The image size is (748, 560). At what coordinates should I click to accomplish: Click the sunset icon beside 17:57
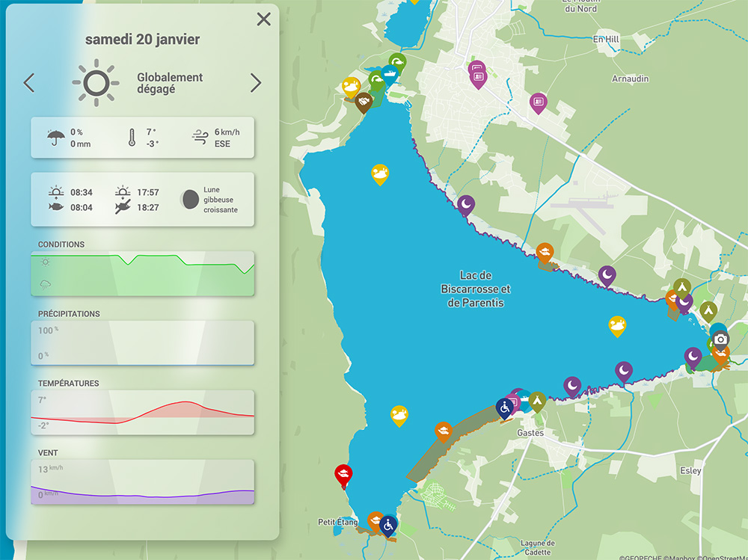123,192
